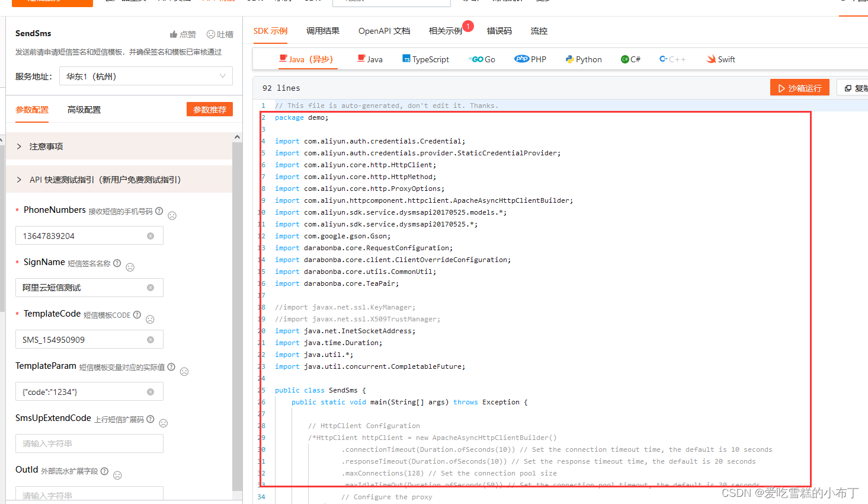The height and width of the screenshot is (504, 868).
Task: Open help tooltip next to TemplateCode
Action: pyautogui.click(x=137, y=315)
